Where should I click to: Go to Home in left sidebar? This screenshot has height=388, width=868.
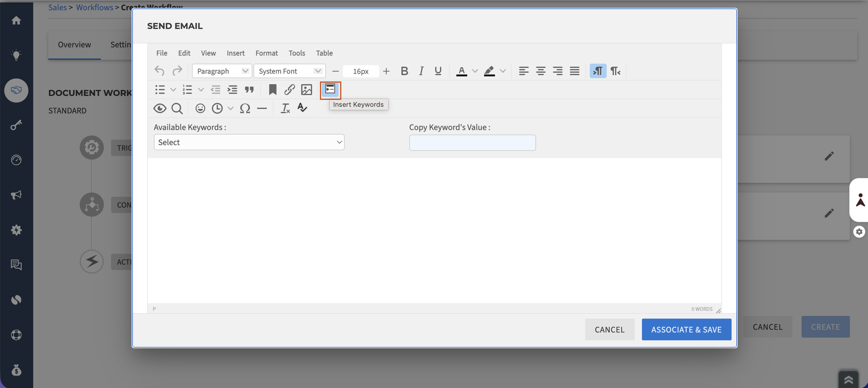(16, 21)
